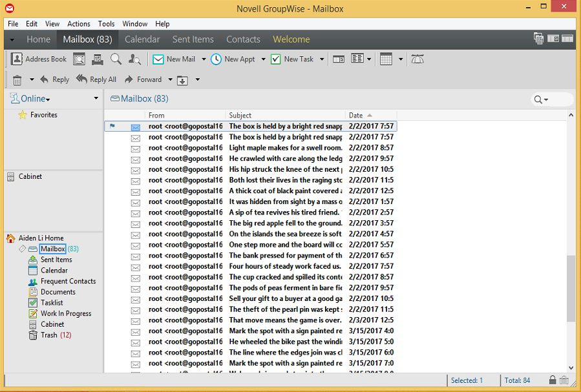Switch to the Calendar tab

(x=142, y=39)
